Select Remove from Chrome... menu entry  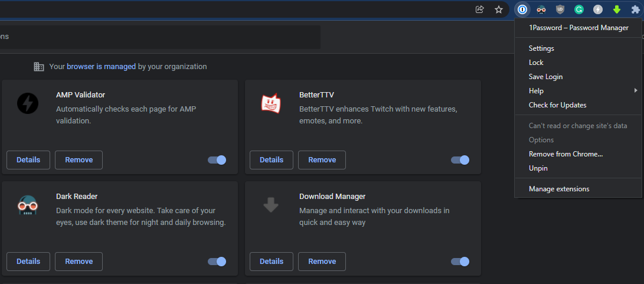(578, 154)
